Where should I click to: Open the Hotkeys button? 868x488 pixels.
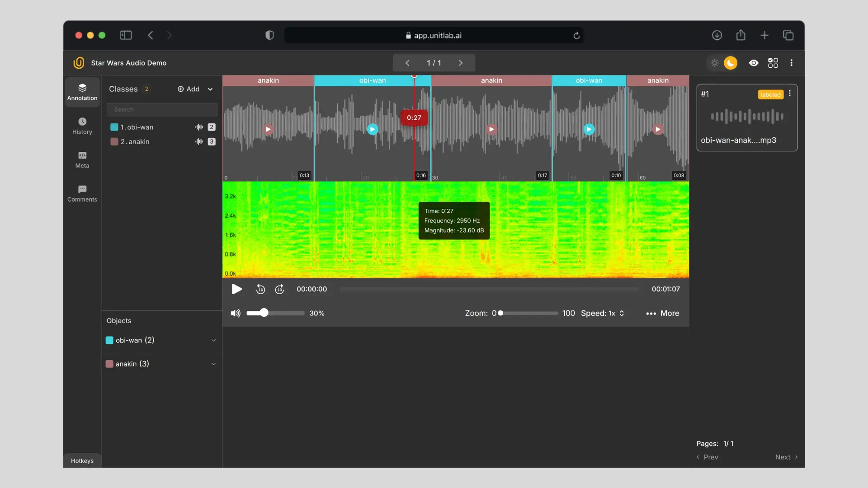point(82,460)
